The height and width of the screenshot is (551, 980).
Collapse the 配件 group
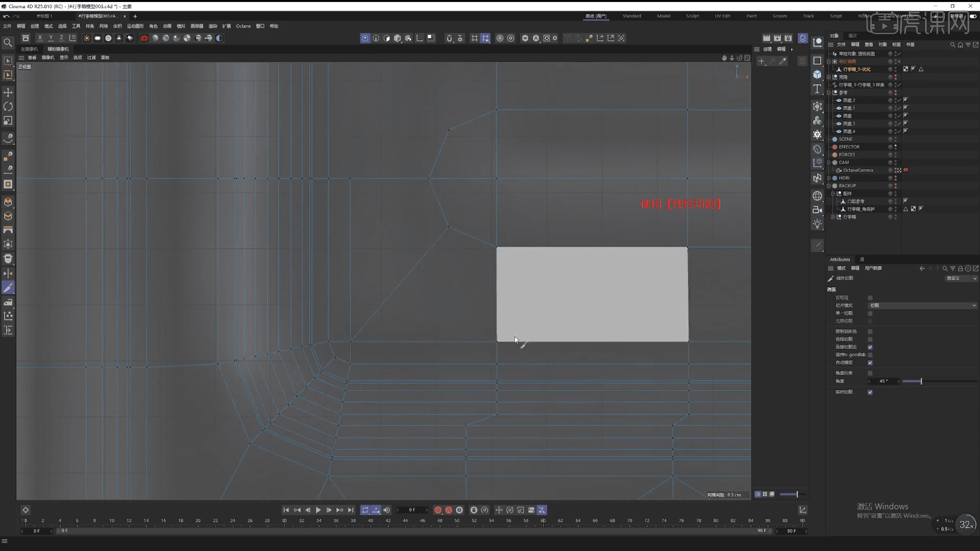pos(833,194)
